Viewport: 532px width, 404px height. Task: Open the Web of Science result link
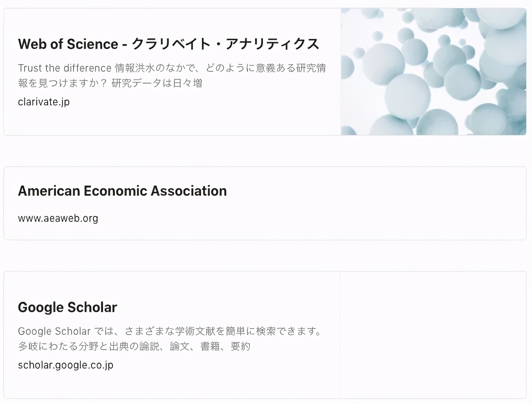tap(168, 43)
